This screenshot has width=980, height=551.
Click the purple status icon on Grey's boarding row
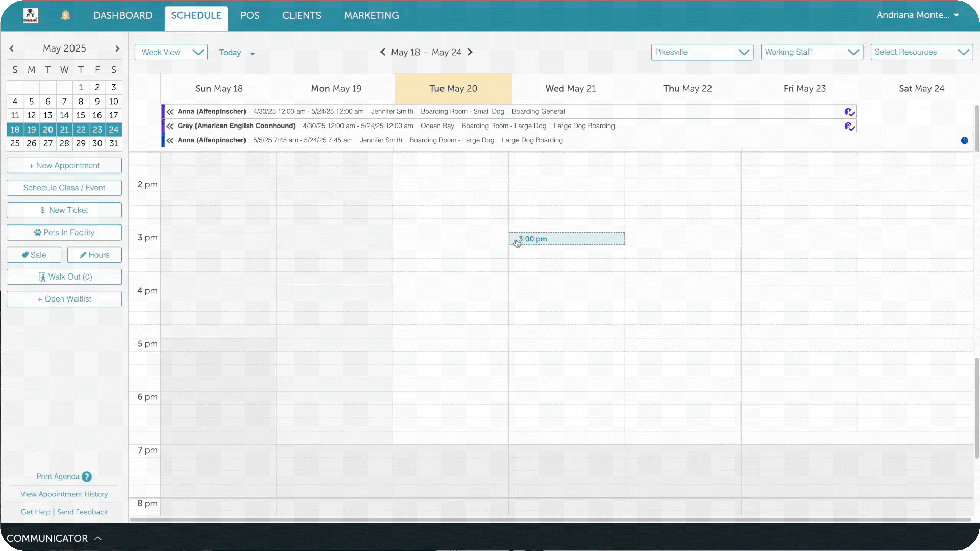point(849,126)
